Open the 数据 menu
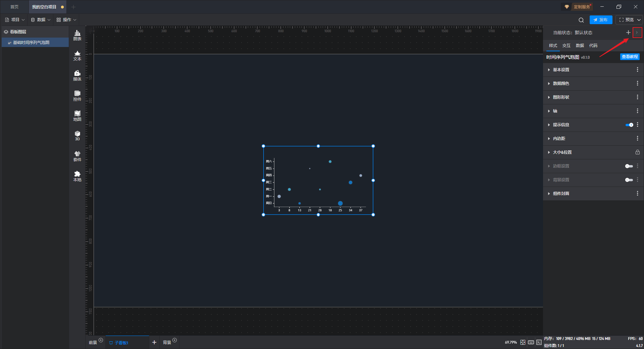Viewport: 644px width, 349px height. pyautogui.click(x=41, y=20)
